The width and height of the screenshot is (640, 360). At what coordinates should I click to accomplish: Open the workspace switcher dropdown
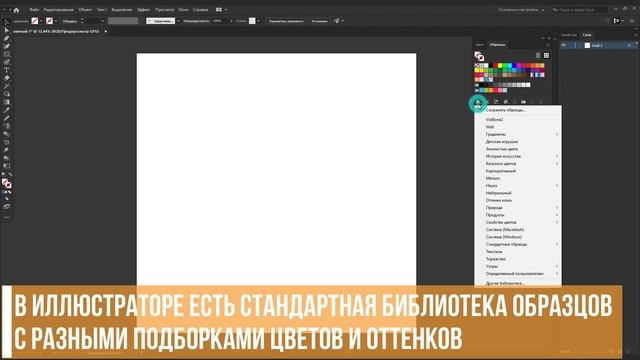(521, 10)
